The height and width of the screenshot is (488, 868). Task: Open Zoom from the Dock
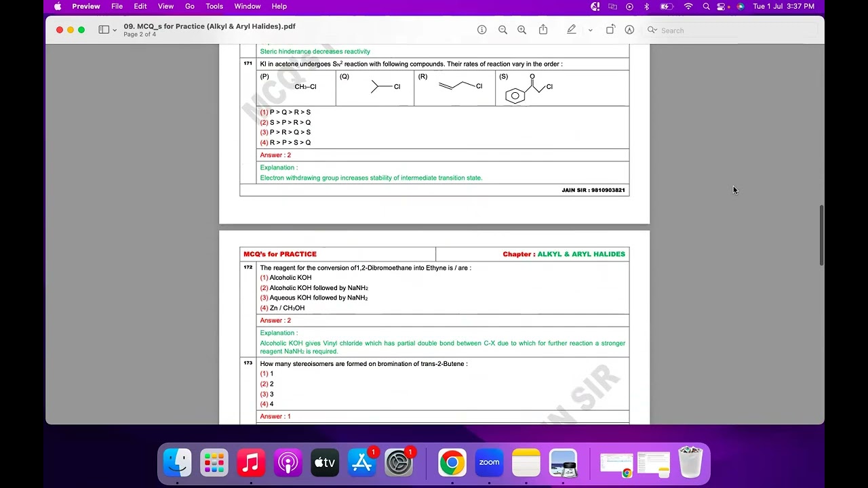pyautogui.click(x=489, y=463)
